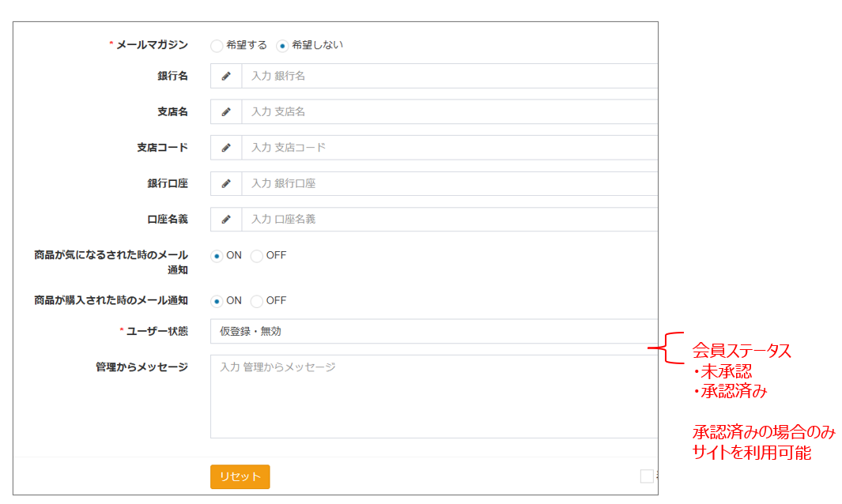Focus the 銀行名 text input

(x=449, y=76)
